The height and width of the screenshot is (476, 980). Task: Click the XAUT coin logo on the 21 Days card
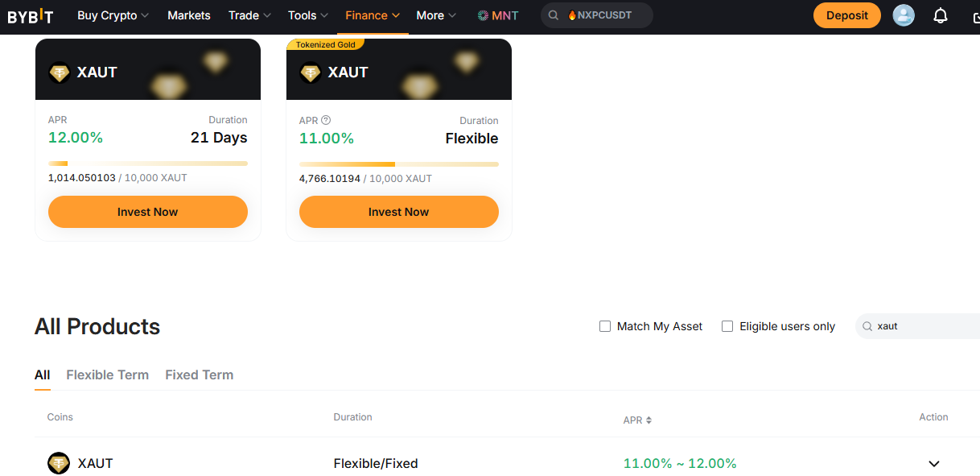60,72
